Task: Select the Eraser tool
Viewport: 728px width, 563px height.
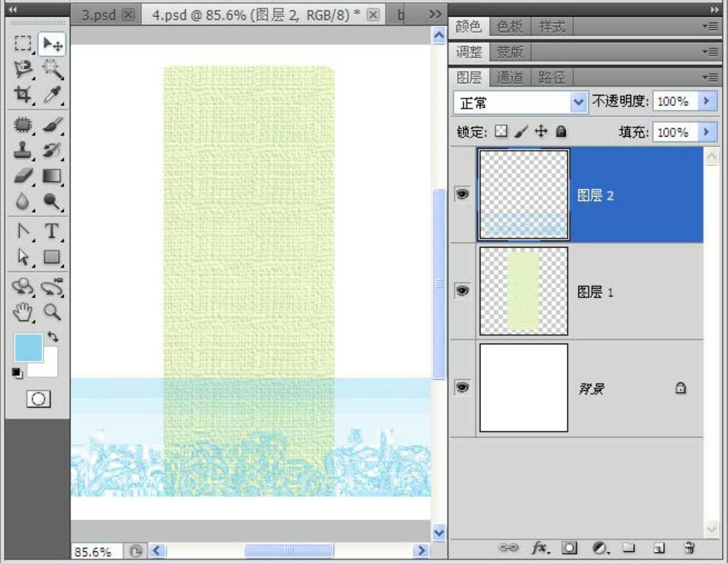Action: [23, 176]
